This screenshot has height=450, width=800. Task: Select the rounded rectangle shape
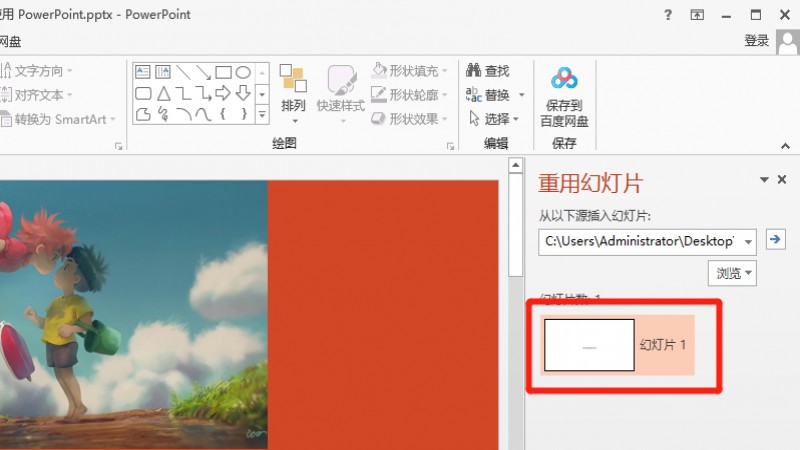click(143, 93)
